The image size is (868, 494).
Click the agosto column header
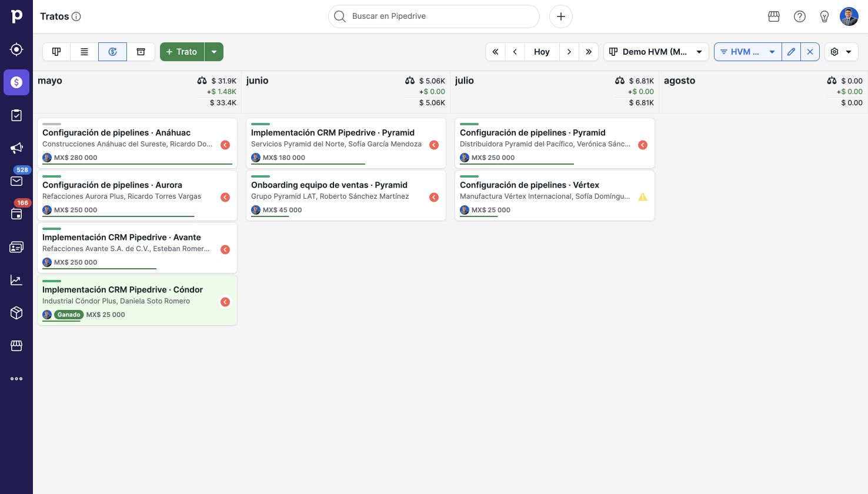coord(679,81)
